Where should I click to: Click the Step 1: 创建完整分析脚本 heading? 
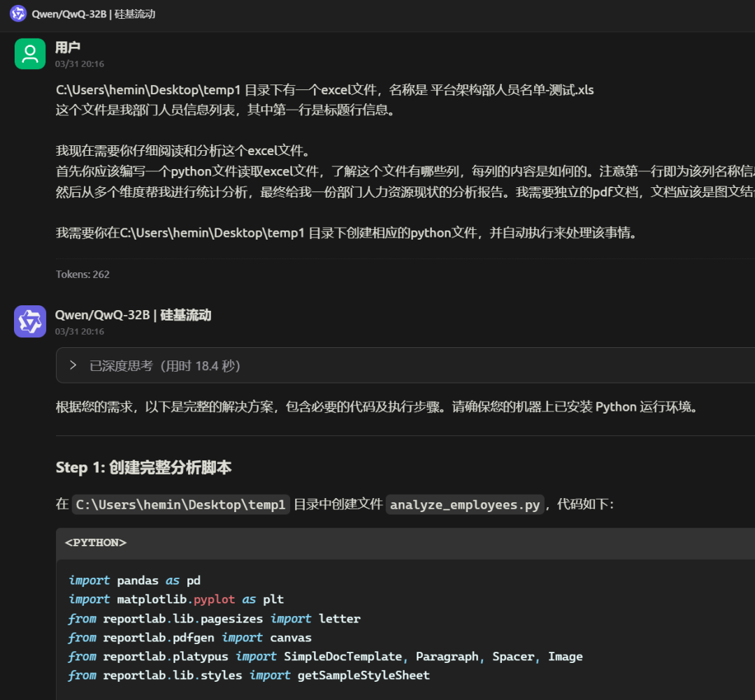[143, 467]
